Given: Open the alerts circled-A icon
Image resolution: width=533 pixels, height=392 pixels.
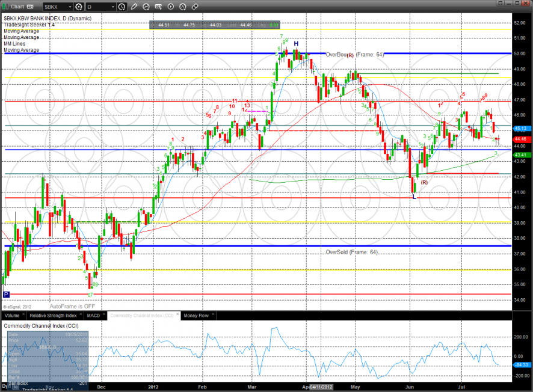Looking at the screenshot, I should pyautogui.click(x=183, y=7).
